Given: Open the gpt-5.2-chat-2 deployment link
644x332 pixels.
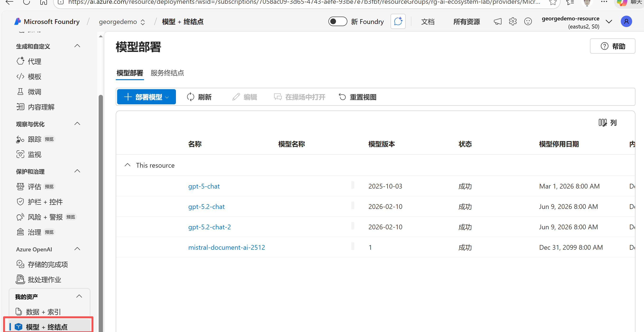Looking at the screenshot, I should click(x=209, y=227).
